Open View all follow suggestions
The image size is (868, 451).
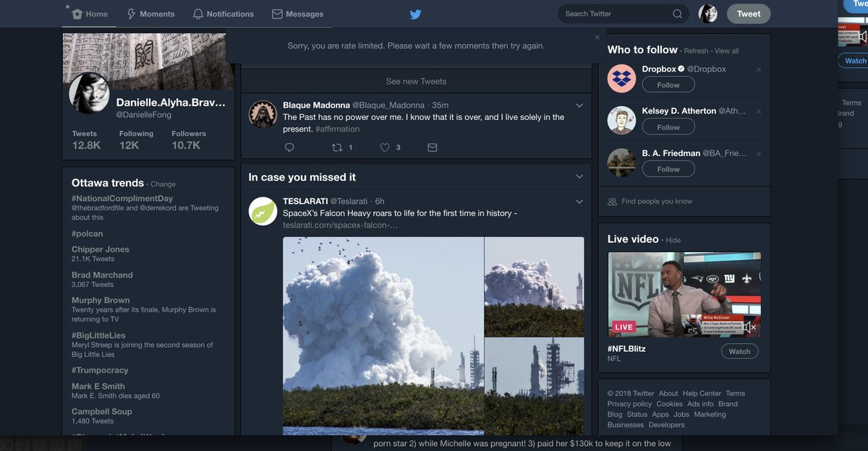click(727, 51)
